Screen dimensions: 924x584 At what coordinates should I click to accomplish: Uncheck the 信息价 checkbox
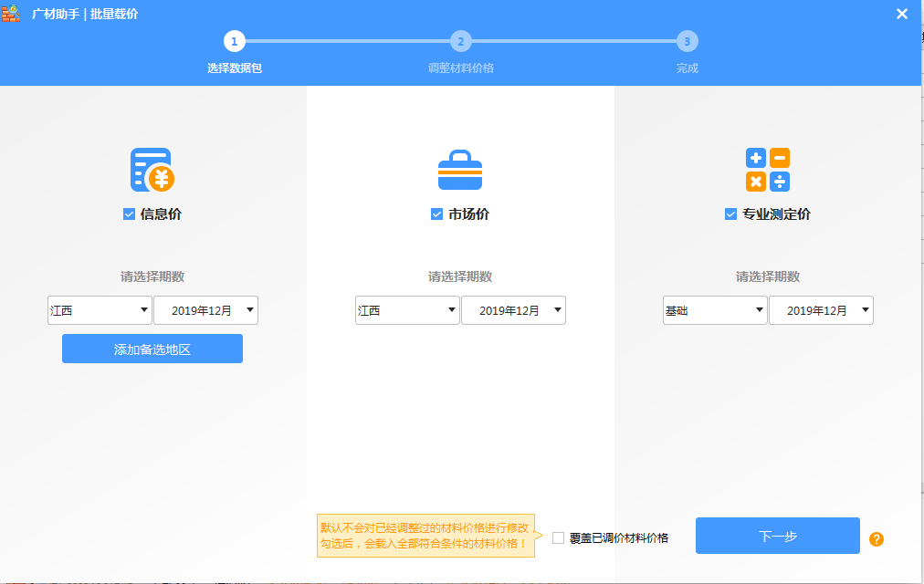pyautogui.click(x=129, y=214)
